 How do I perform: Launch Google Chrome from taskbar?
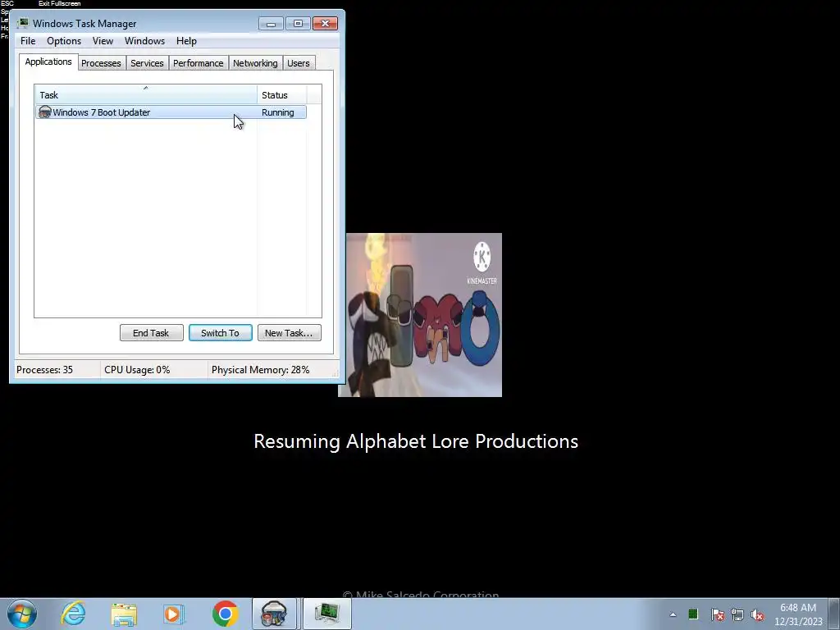225,614
